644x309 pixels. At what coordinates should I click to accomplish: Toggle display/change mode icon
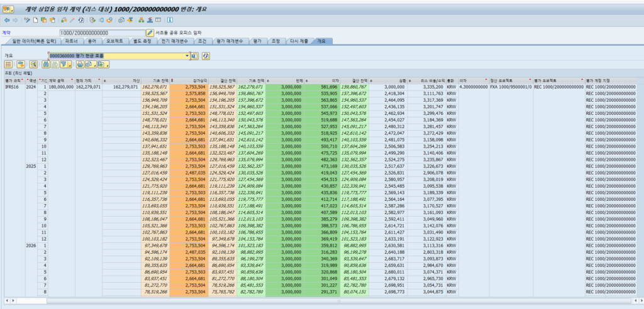pos(27,20)
